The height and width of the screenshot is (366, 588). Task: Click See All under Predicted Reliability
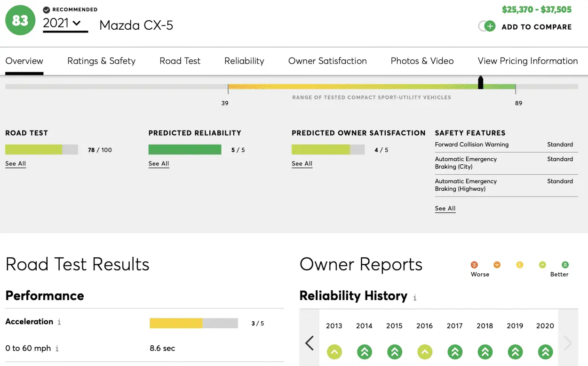point(159,163)
